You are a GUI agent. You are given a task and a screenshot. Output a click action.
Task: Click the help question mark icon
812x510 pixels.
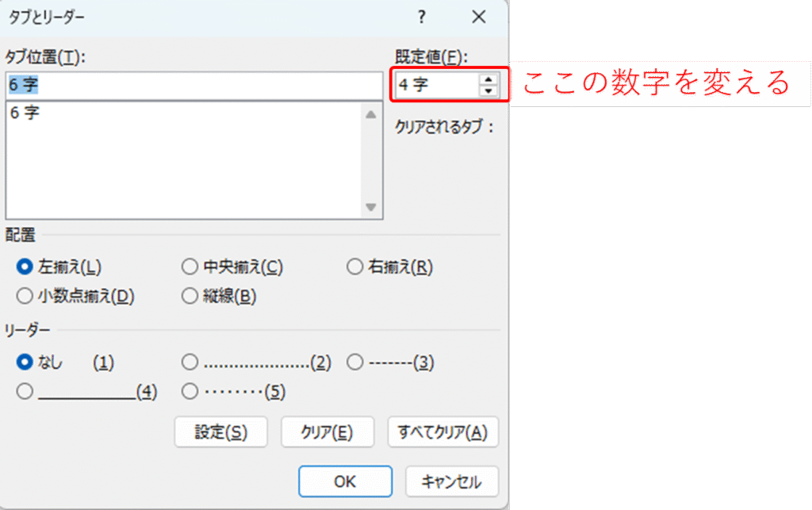422,17
